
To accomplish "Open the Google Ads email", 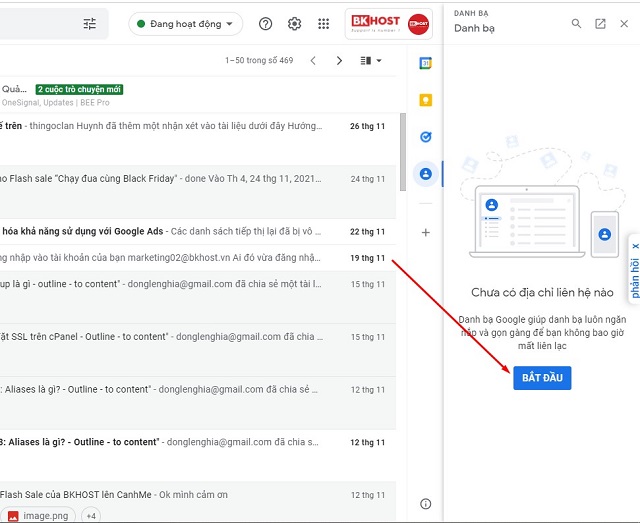I will (198, 231).
